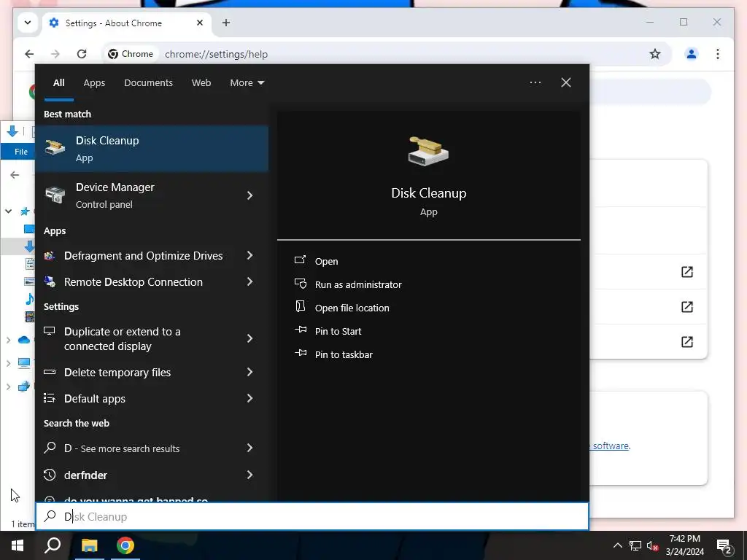Click File Explorer's back arrow
This screenshot has width=747, height=560.
[15, 175]
